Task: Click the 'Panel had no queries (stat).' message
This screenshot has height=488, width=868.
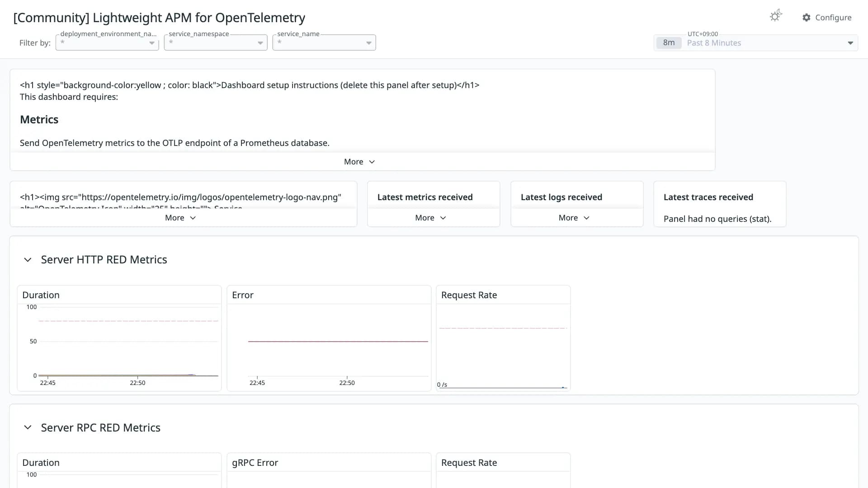Action: [717, 219]
